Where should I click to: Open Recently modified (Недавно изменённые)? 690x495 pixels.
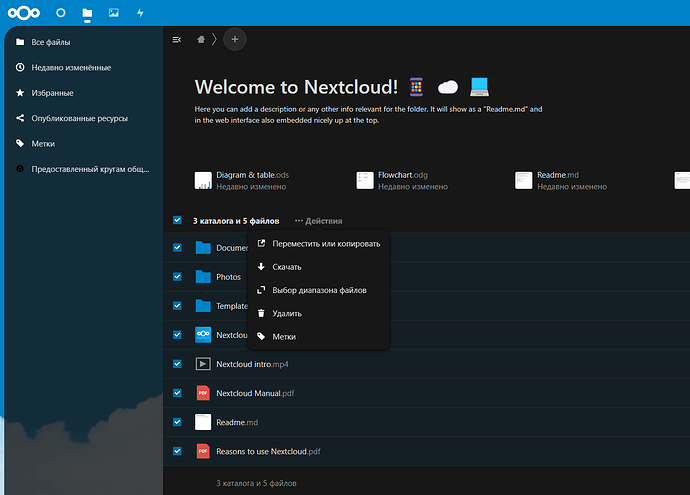coord(84,67)
